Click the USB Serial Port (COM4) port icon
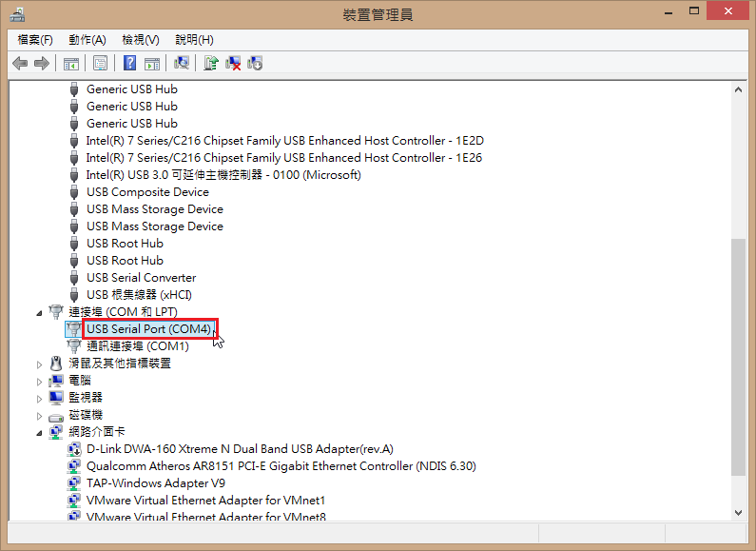This screenshot has width=756, height=551. coord(74,329)
